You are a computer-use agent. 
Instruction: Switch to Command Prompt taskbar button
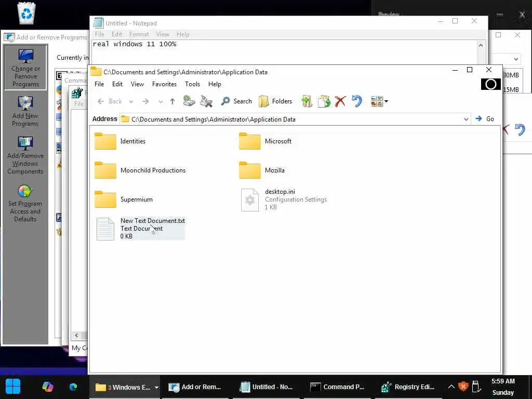pos(337,387)
